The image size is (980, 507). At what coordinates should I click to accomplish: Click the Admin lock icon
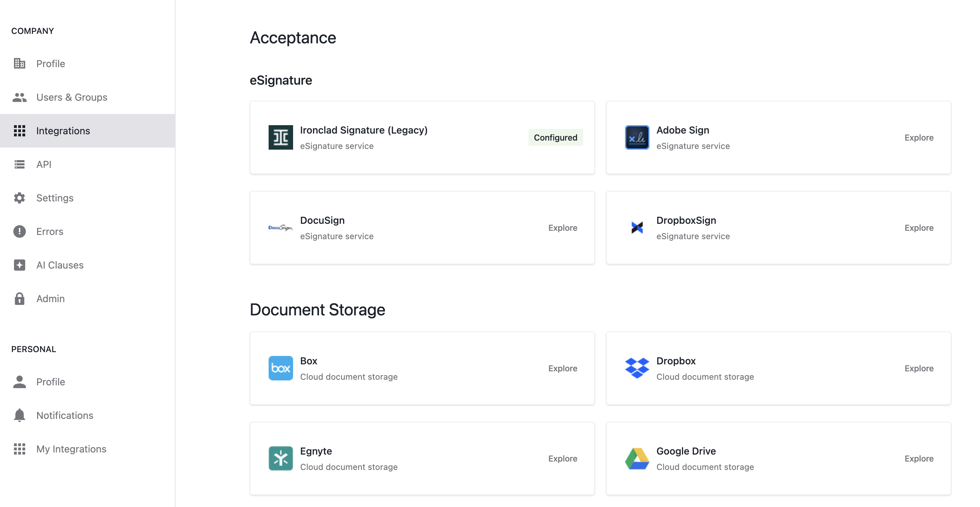19,299
